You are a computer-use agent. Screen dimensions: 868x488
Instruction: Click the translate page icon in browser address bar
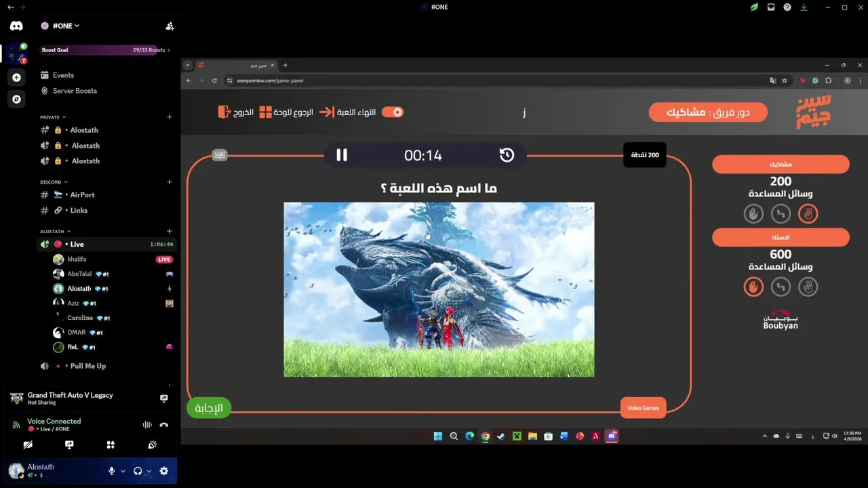[x=772, y=81]
